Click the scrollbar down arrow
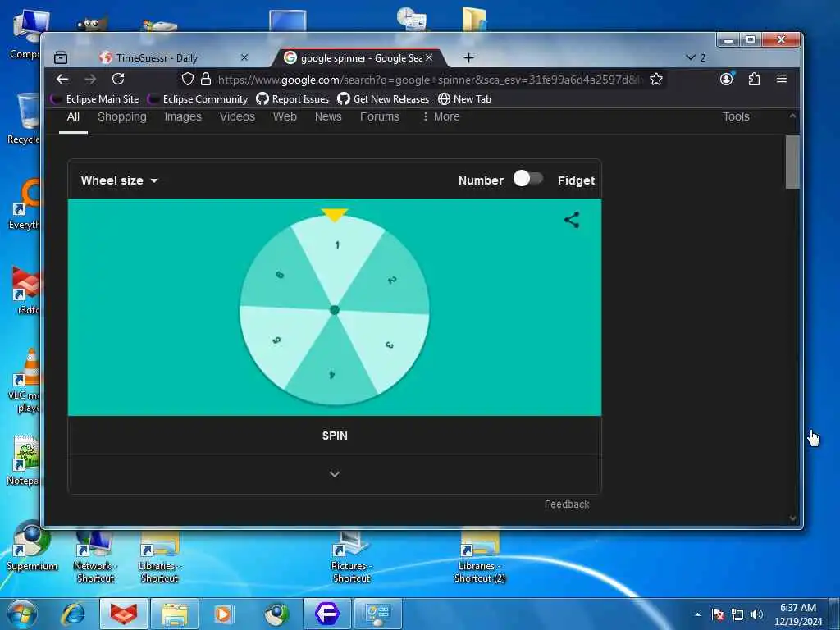The height and width of the screenshot is (630, 840). 792,518
